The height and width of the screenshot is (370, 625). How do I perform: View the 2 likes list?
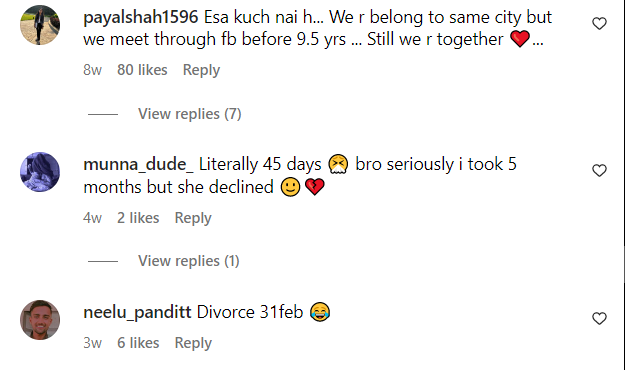point(138,218)
